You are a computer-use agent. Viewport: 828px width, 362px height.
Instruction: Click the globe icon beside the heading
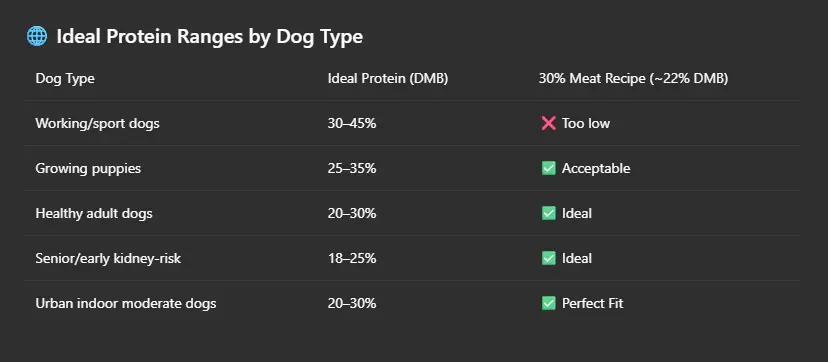pos(36,36)
